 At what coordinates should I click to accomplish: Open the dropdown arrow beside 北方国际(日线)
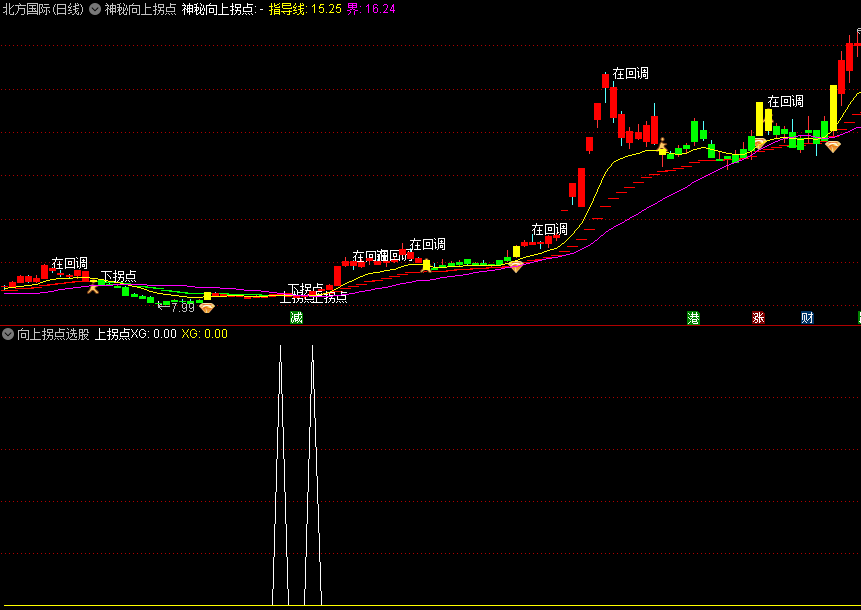pos(95,9)
